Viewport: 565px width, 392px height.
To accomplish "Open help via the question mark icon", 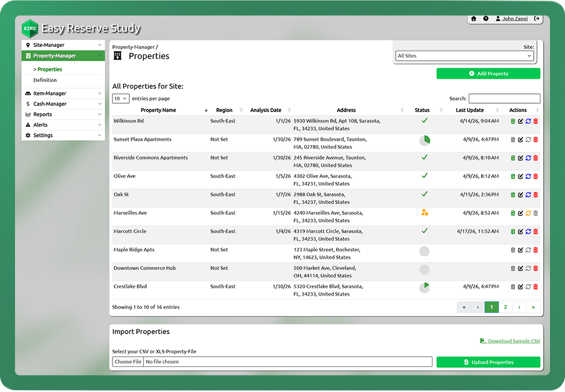I will (x=486, y=19).
